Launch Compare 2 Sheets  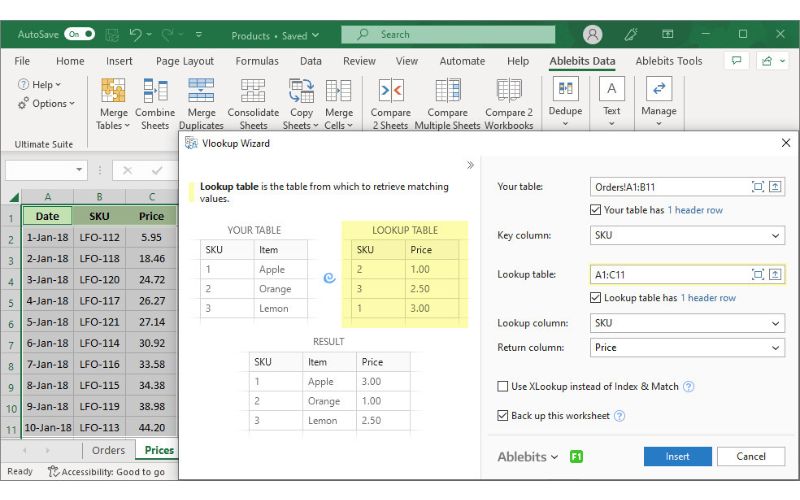pyautogui.click(x=390, y=104)
